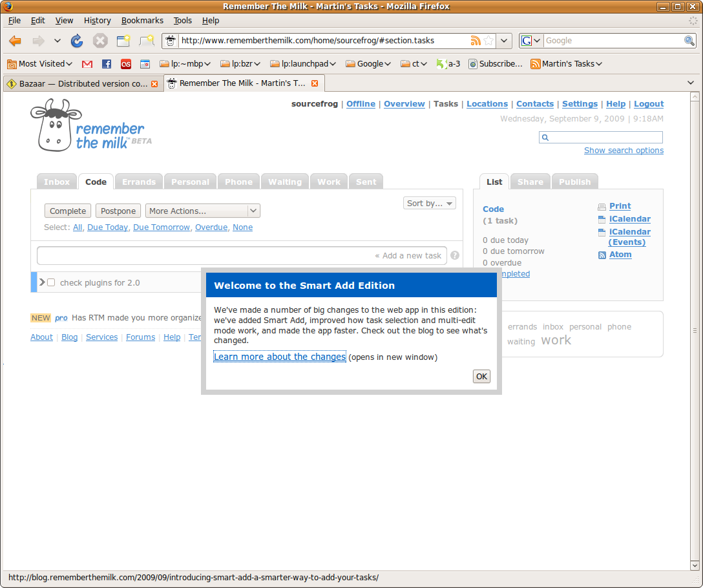The height and width of the screenshot is (588, 703).
Task: Open Learn more about the changes link
Action: point(280,357)
